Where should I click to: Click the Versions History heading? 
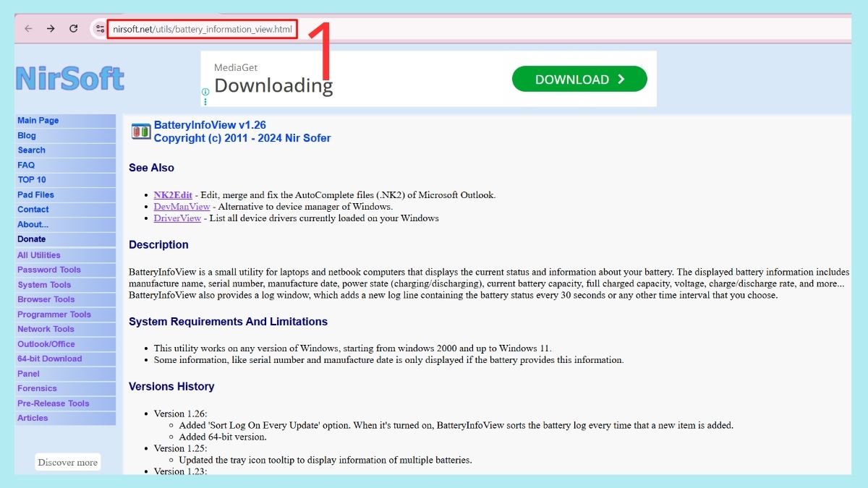pos(171,387)
